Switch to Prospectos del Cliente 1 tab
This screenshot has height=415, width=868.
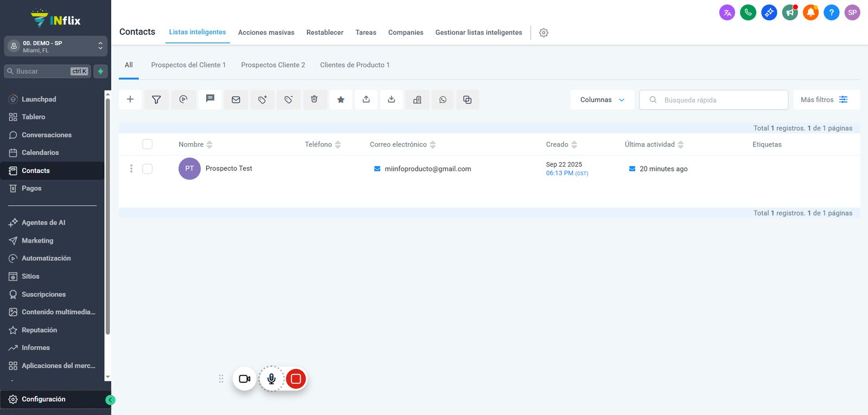point(188,65)
